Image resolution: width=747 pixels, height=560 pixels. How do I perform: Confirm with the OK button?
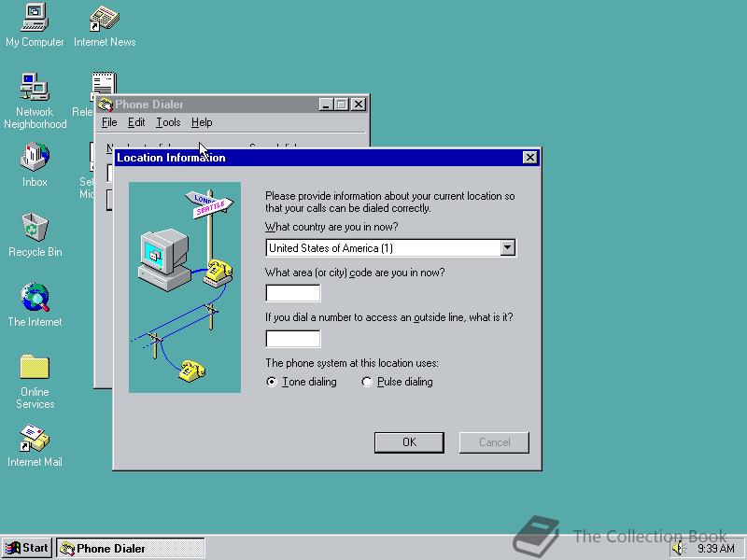point(409,442)
